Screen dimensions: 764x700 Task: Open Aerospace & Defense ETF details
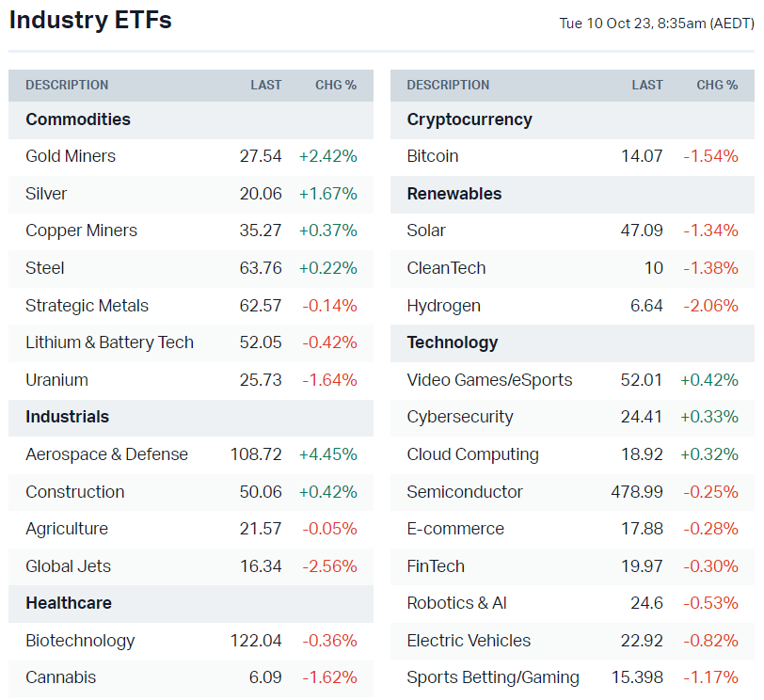[x=106, y=454]
